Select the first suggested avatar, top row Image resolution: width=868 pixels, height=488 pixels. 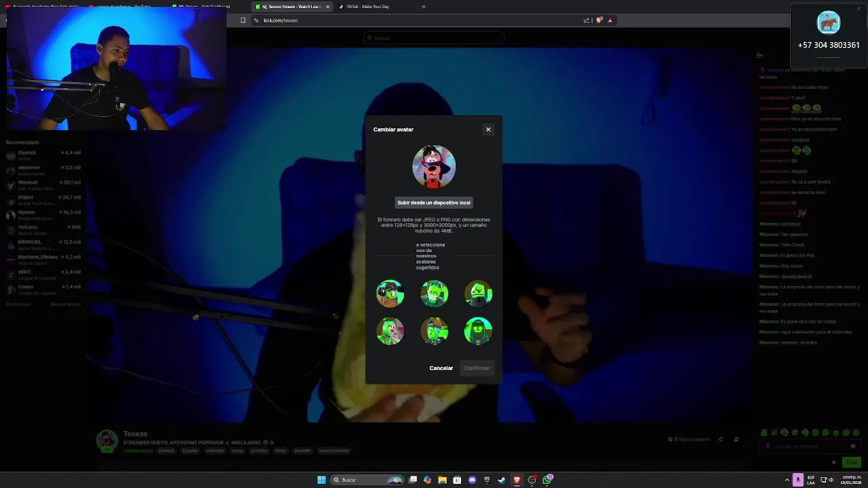(x=390, y=293)
